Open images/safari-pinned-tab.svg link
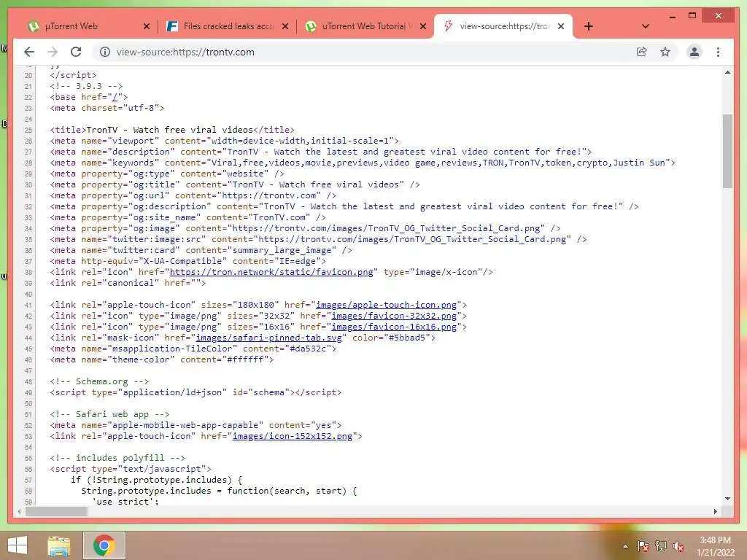Viewport: 747px width, 560px height. point(268,338)
